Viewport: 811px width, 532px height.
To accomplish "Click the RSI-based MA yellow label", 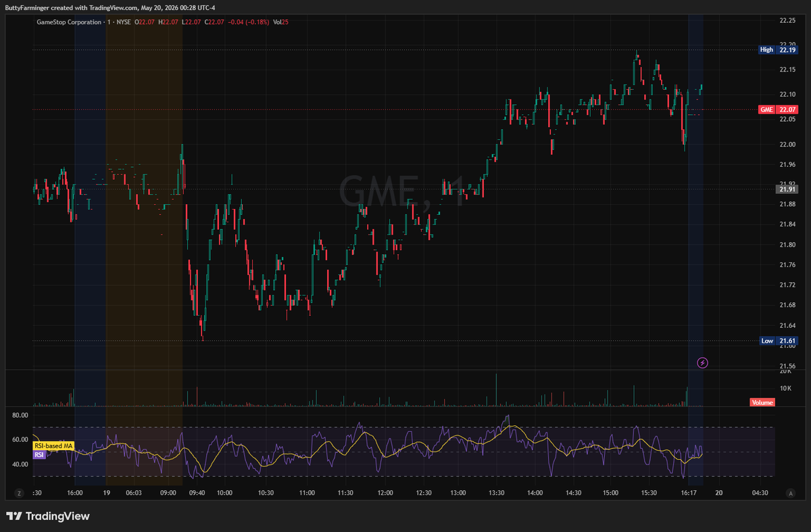I will [x=53, y=446].
